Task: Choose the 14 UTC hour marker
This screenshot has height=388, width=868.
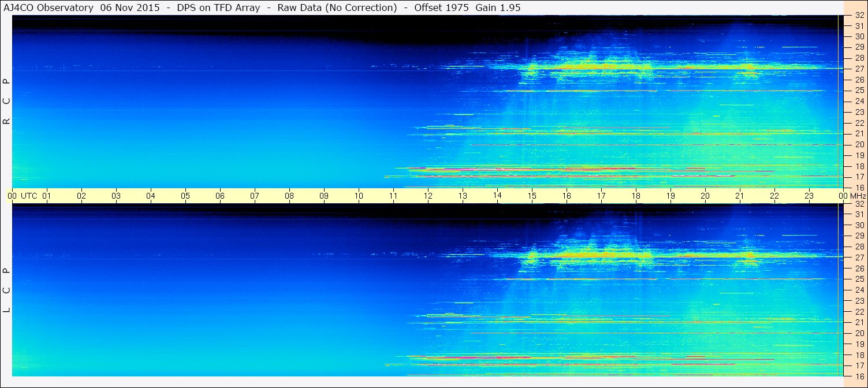Action: [497, 196]
